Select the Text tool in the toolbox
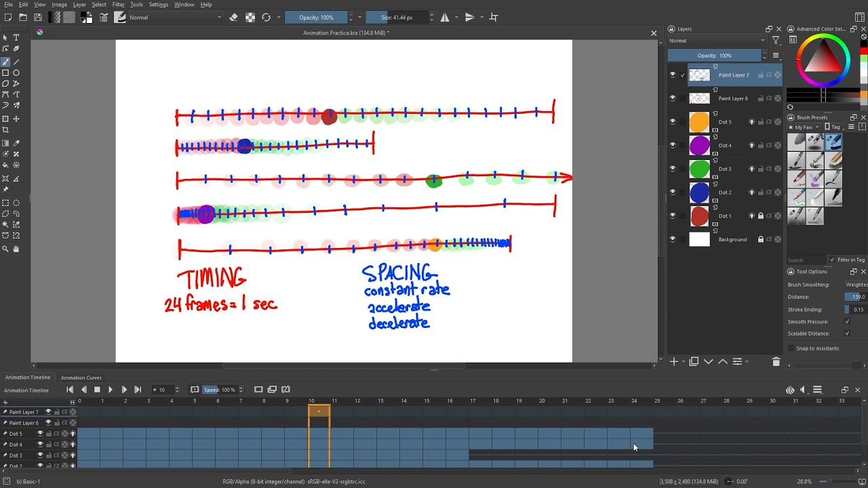This screenshot has height=488, width=868. (16, 38)
